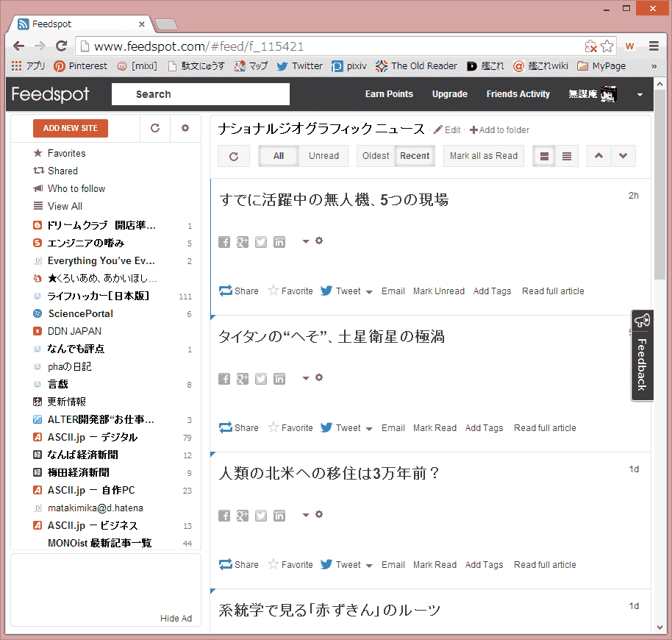The width and height of the screenshot is (672, 640).
Task: Favorite the タイタン article
Action: (290, 428)
